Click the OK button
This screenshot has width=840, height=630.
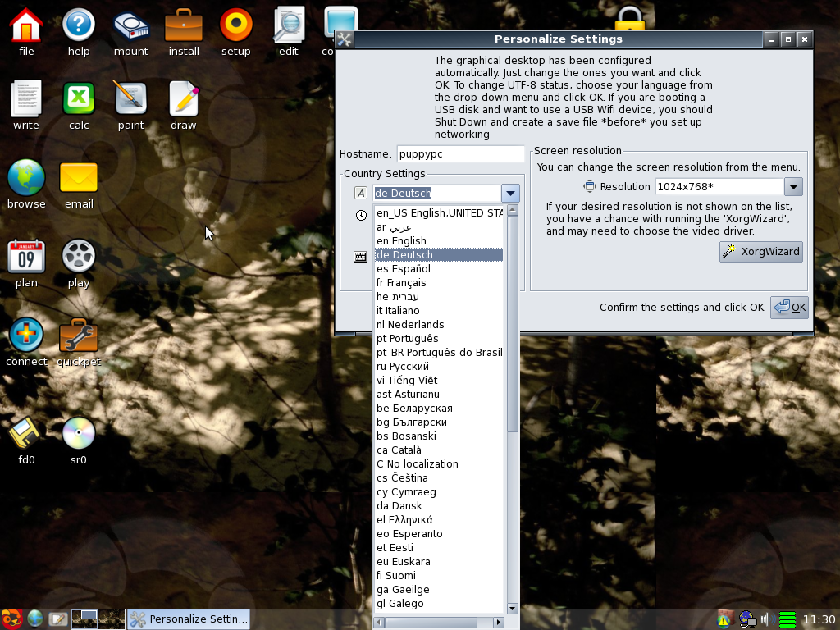pyautogui.click(x=789, y=308)
